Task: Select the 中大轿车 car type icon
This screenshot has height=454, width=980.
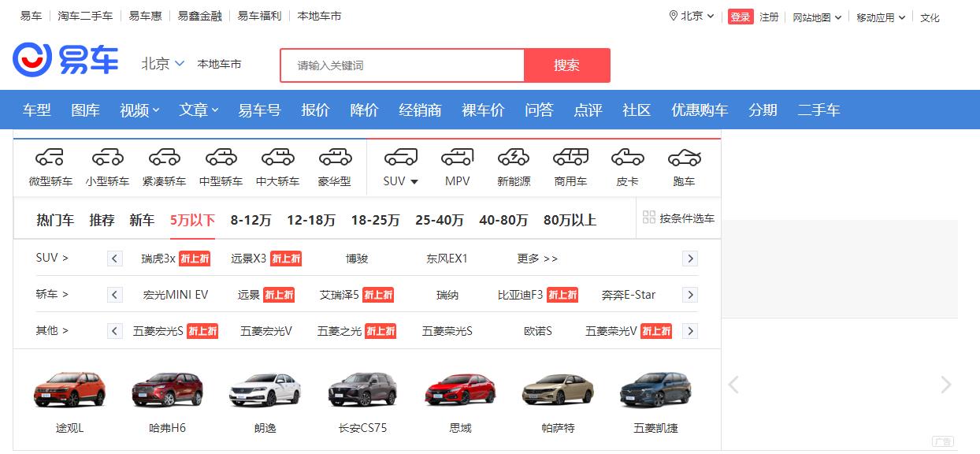Action: 278,157
